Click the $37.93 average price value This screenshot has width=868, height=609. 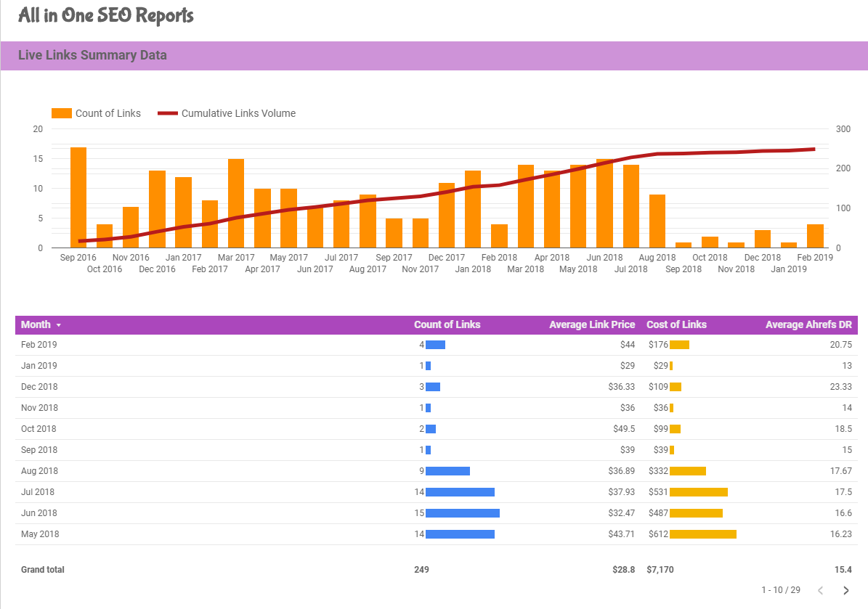pyautogui.click(x=621, y=491)
